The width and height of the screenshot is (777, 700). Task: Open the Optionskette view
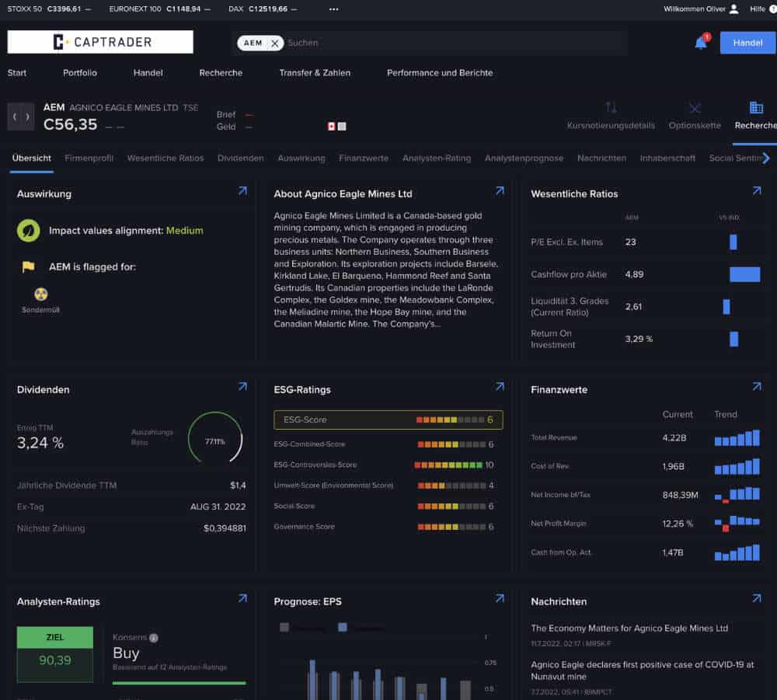click(695, 116)
